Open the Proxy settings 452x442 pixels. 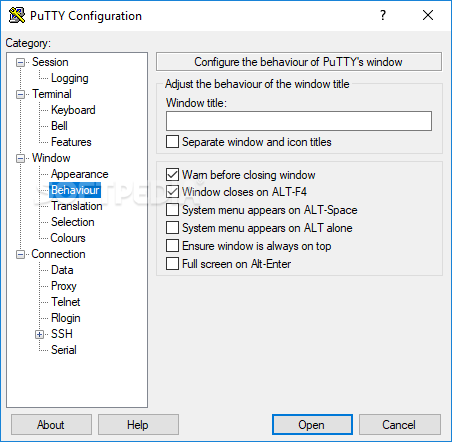pos(64,286)
